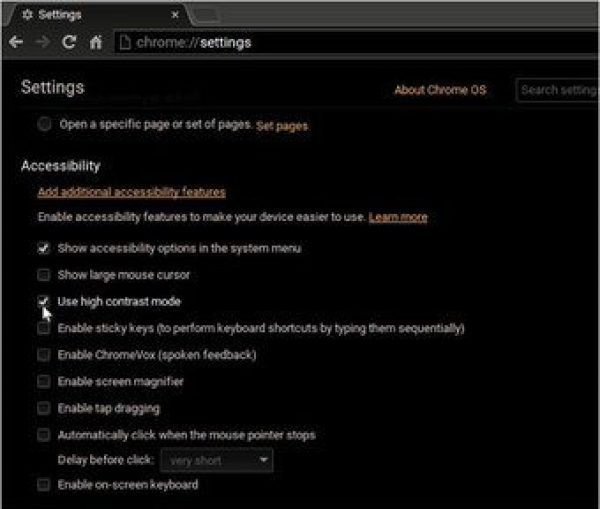Enable sticky keys checkbox

click(44, 328)
